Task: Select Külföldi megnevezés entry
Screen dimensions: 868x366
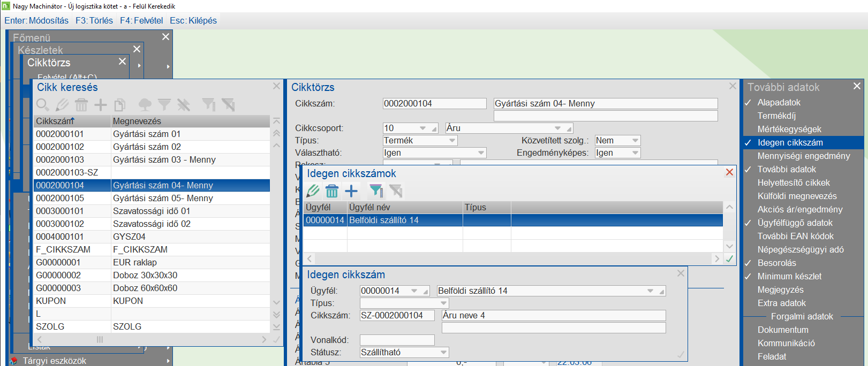Action: click(x=797, y=196)
